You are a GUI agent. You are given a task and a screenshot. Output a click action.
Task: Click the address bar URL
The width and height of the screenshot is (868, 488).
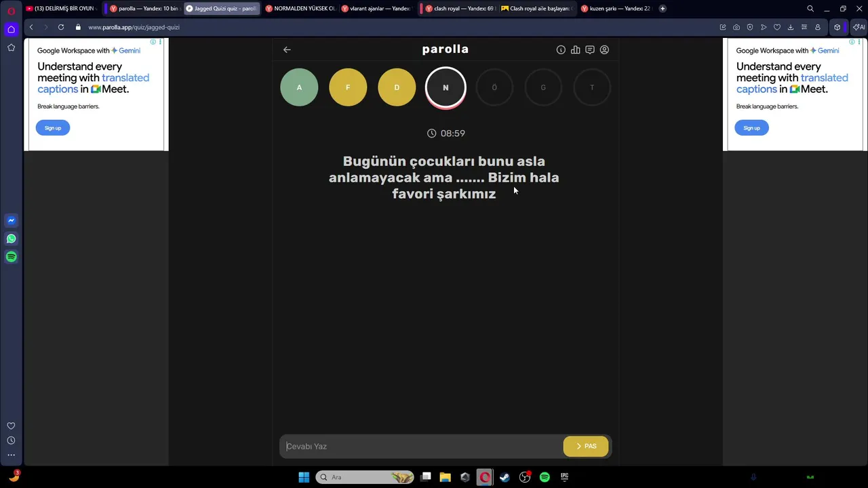134,27
